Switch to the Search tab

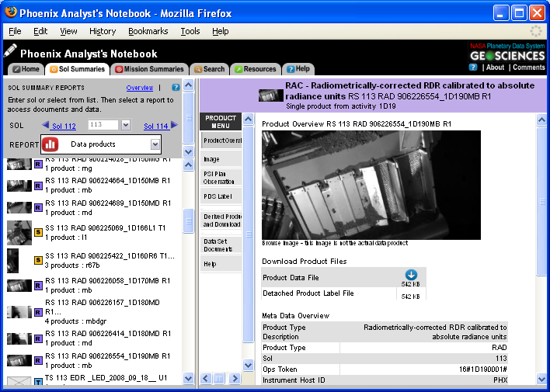(x=210, y=69)
